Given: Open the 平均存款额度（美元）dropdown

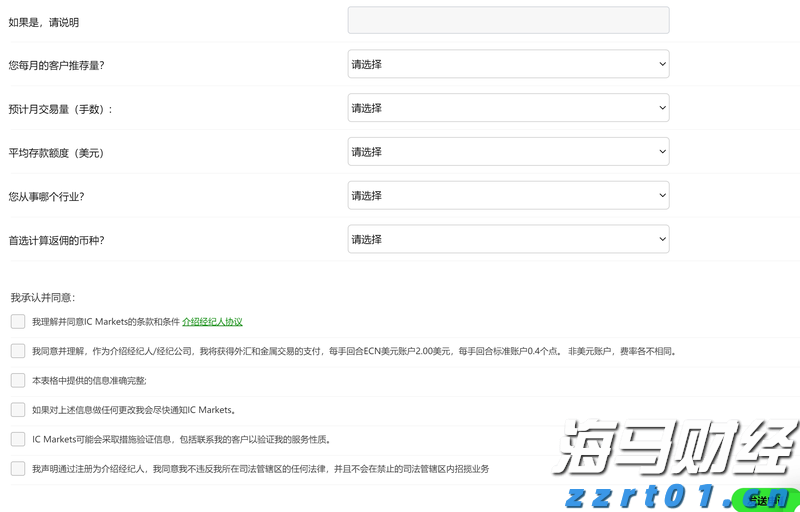Looking at the screenshot, I should coord(508,152).
